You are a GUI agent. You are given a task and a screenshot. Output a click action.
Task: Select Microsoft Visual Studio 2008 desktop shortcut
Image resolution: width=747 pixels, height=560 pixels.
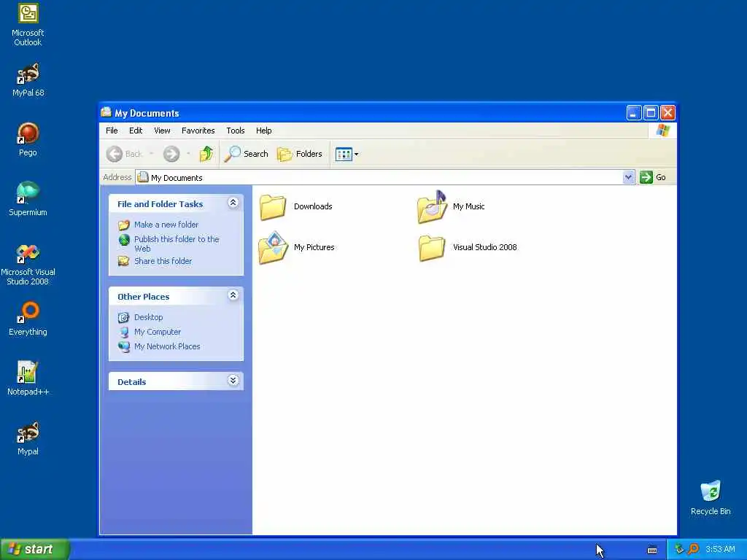(28, 264)
